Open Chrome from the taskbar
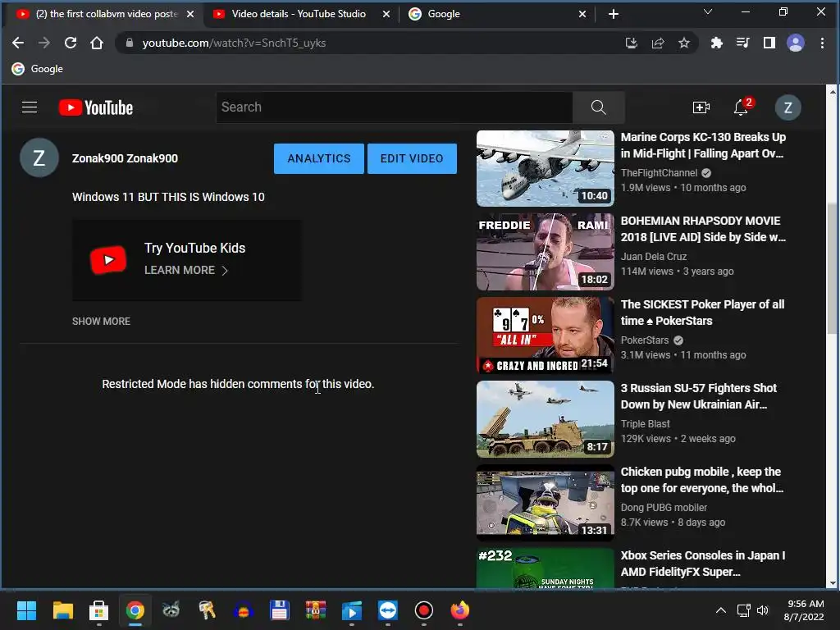Screen dimensions: 840x630 pos(135,610)
